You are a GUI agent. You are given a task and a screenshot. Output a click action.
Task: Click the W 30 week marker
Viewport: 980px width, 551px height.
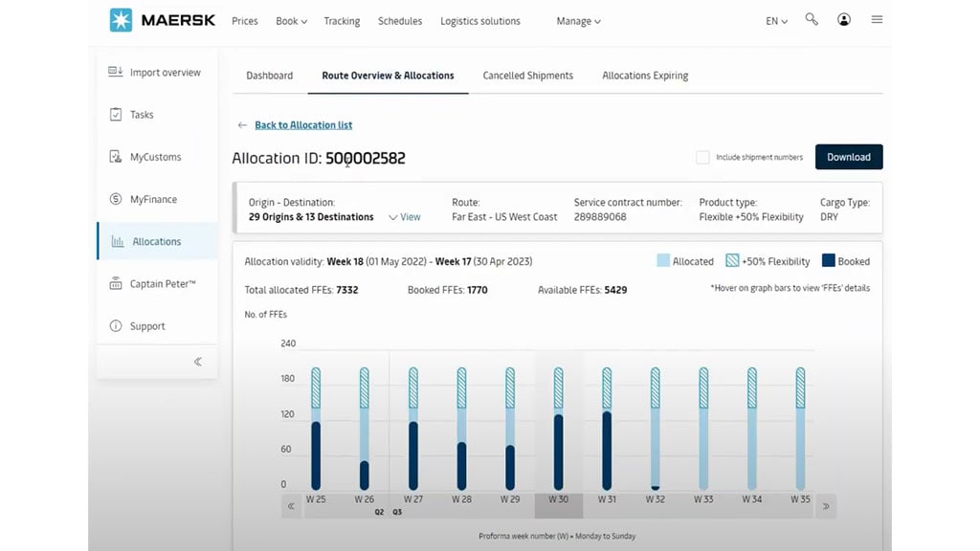[x=558, y=499]
